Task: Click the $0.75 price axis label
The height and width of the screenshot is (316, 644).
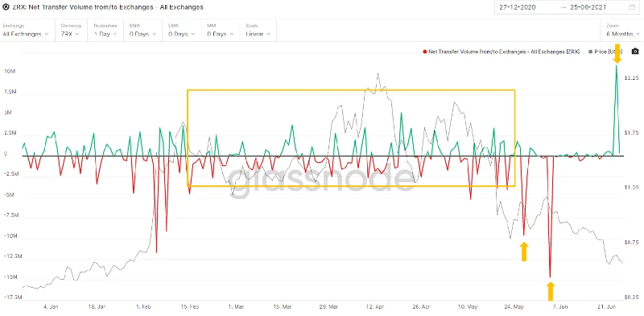Action: click(631, 242)
